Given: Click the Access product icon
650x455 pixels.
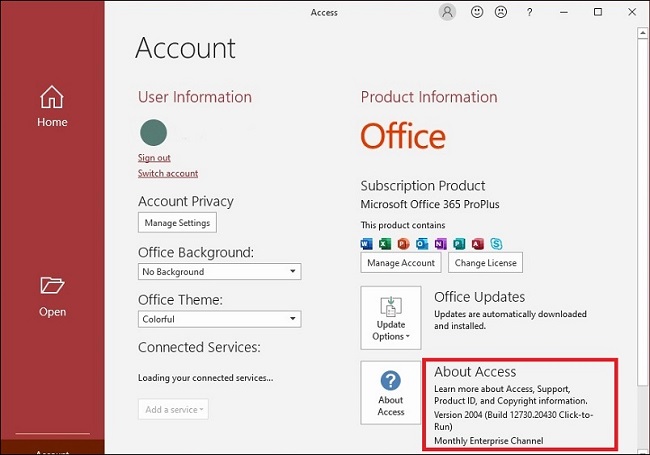Looking at the screenshot, I should (x=478, y=244).
